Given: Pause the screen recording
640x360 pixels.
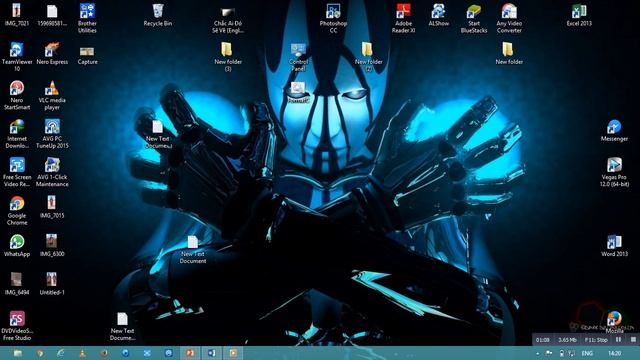Looking at the screenshot, I should 619,340.
